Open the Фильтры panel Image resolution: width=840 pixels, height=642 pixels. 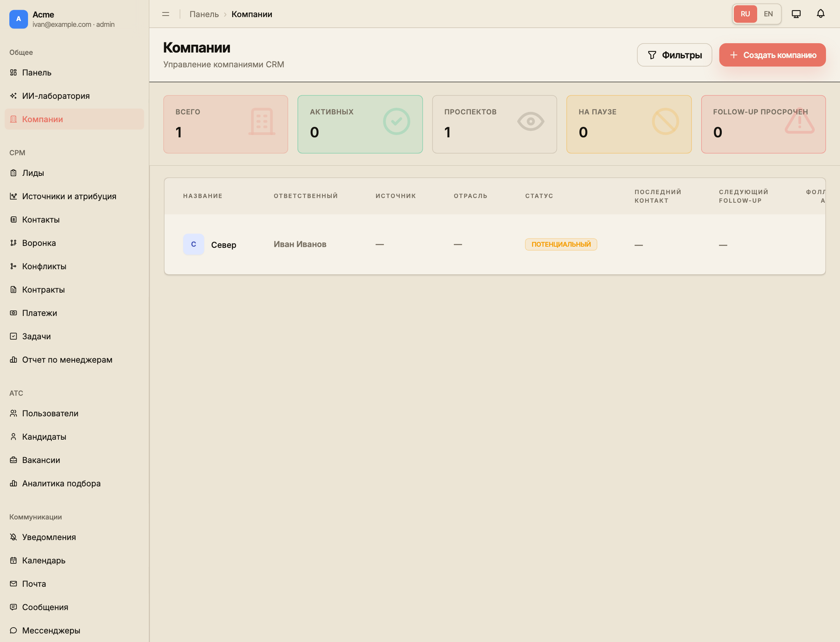pyautogui.click(x=674, y=55)
